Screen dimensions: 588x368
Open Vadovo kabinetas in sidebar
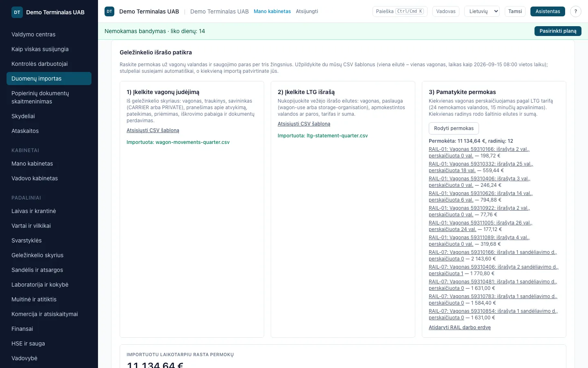[x=49, y=178]
